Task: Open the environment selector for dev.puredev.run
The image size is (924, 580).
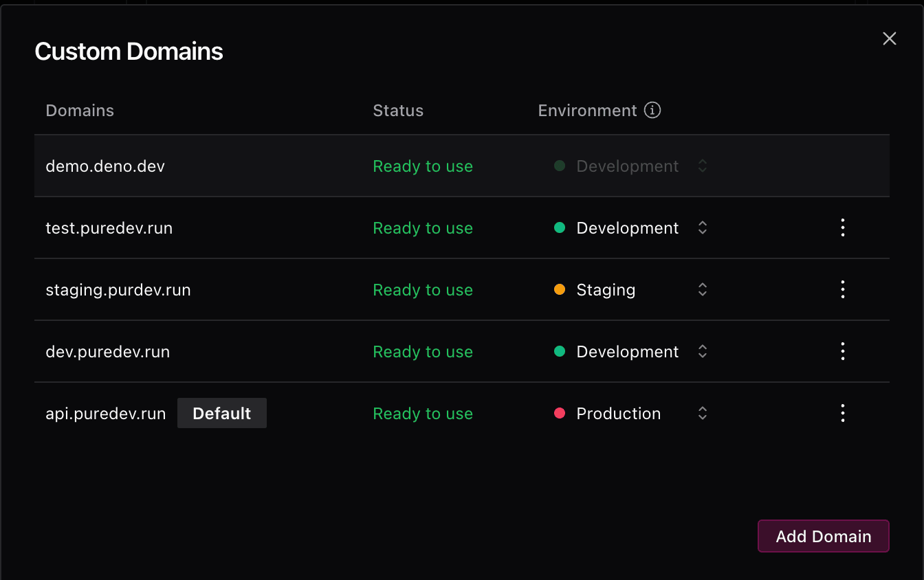Action: point(702,351)
